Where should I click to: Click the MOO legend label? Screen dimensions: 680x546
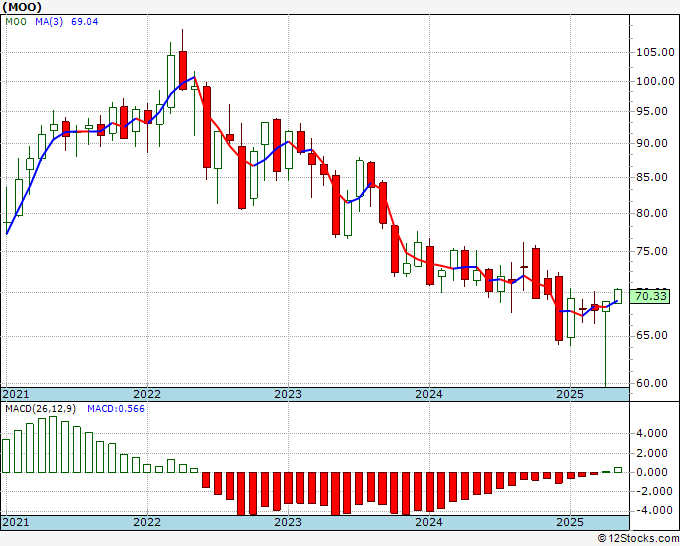coord(16,22)
